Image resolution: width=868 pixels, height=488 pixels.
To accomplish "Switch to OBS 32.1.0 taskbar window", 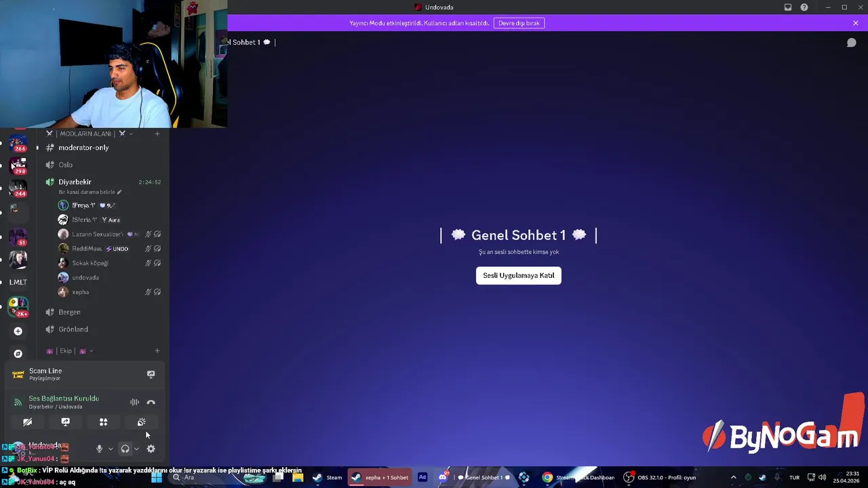I will tap(660, 477).
